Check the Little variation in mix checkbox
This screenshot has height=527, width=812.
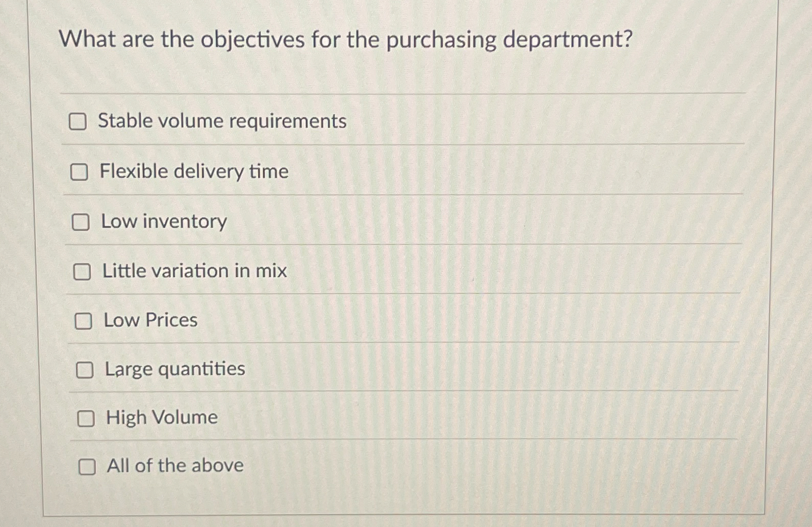click(82, 271)
